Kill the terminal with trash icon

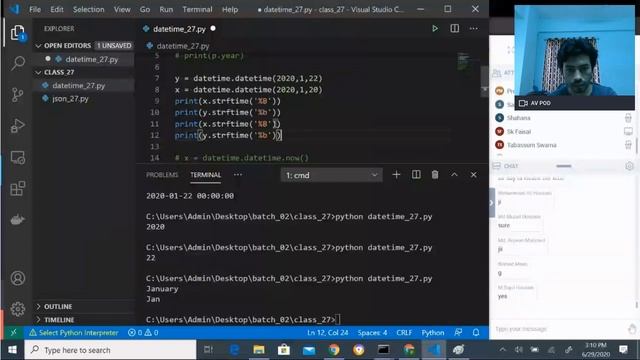[x=435, y=175]
